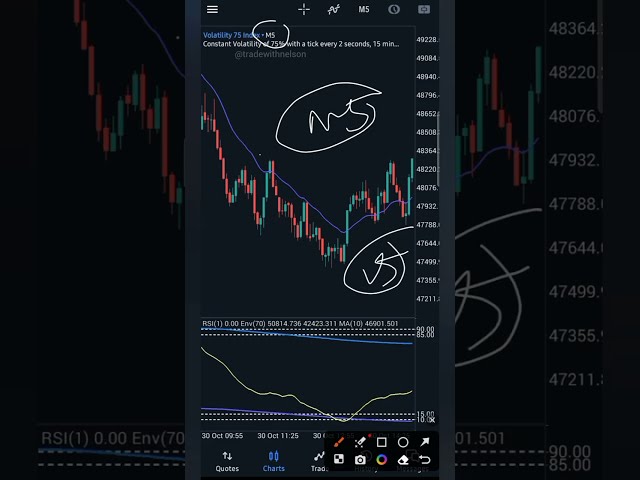Image resolution: width=640 pixels, height=480 pixels.
Task: Open the indicators list icon
Action: click(334, 9)
